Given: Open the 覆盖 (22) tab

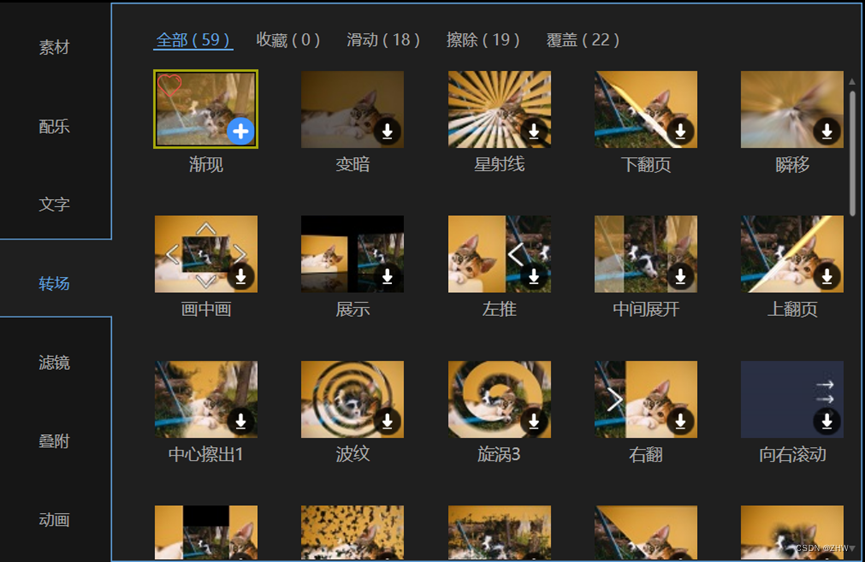Looking at the screenshot, I should tap(583, 40).
